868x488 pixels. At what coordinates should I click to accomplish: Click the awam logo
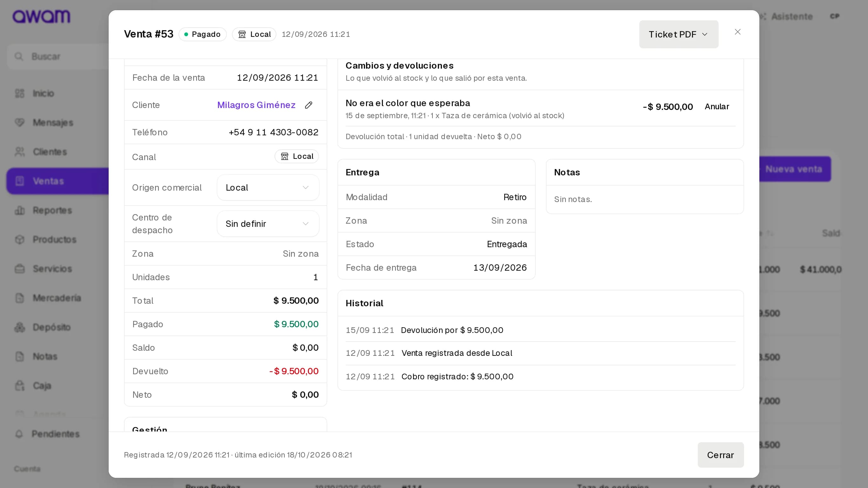pos(41,16)
